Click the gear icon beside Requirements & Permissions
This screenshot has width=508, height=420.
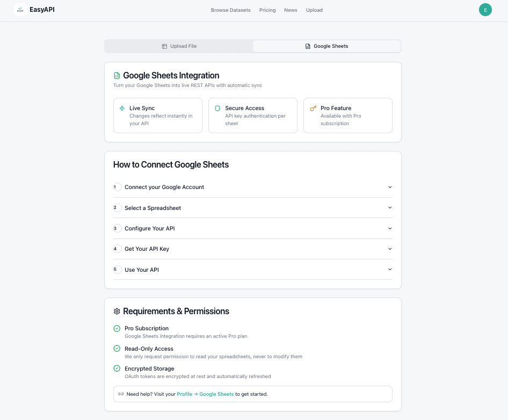coord(117,311)
